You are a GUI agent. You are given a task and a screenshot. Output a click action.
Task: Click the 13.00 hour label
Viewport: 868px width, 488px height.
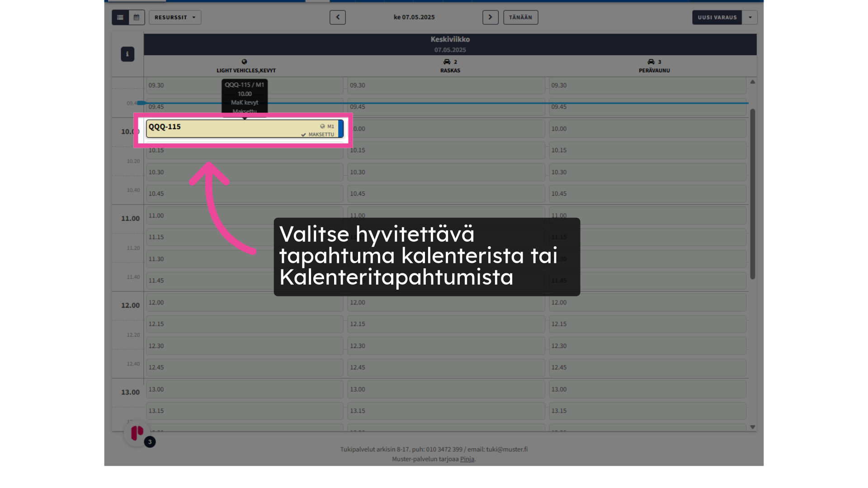tap(130, 392)
